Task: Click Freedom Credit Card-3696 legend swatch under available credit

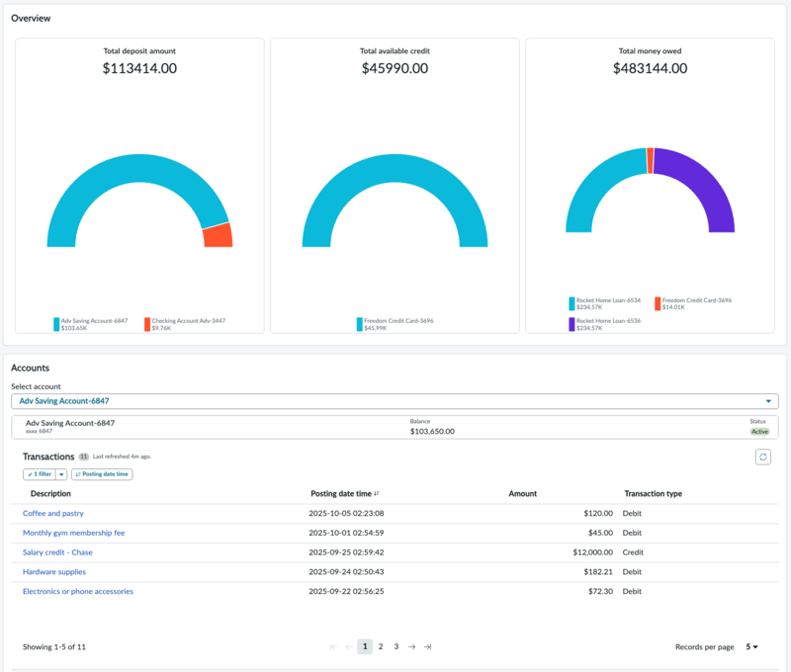Action: 360,324
